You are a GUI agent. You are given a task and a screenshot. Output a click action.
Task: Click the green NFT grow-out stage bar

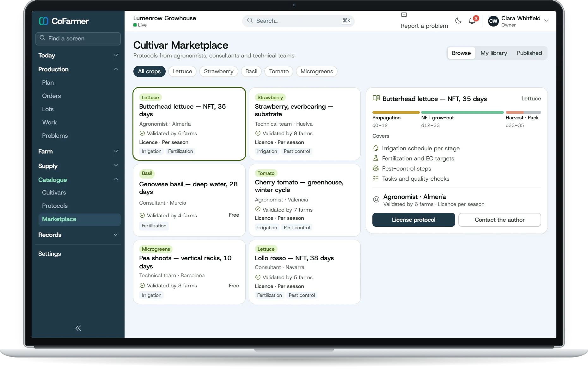462,112
